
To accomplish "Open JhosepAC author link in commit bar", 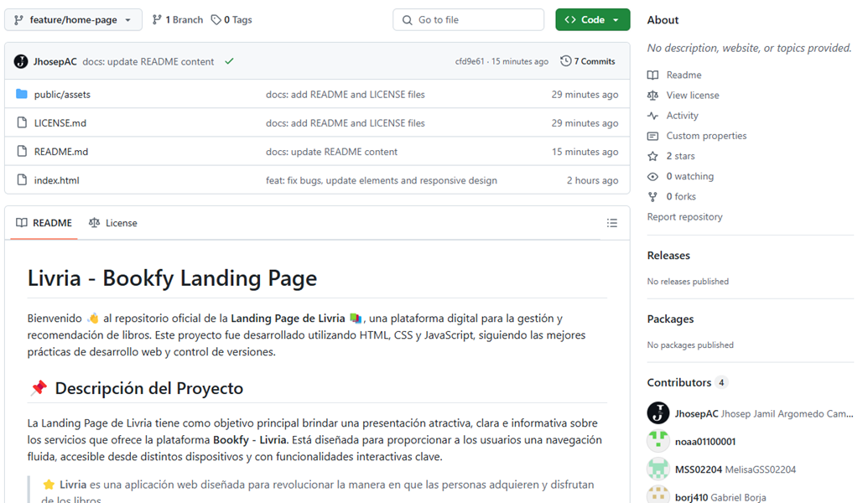I will (x=55, y=61).
